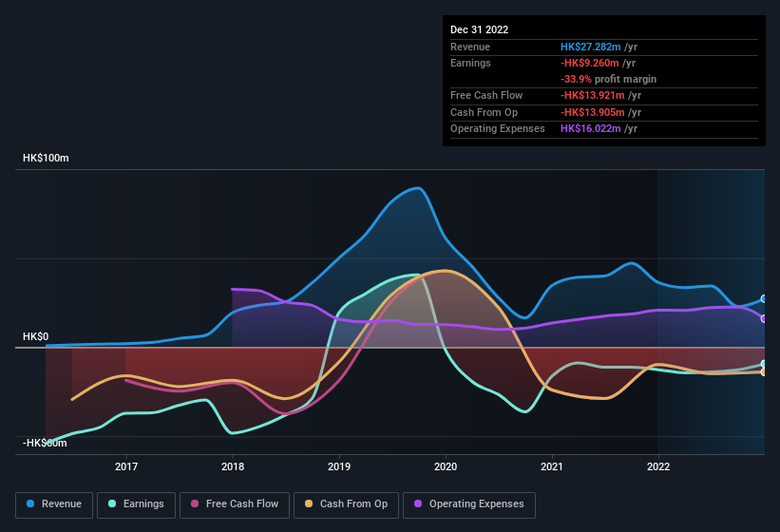Click the HK$0 y-axis label
The width and height of the screenshot is (780, 532).
click(36, 336)
